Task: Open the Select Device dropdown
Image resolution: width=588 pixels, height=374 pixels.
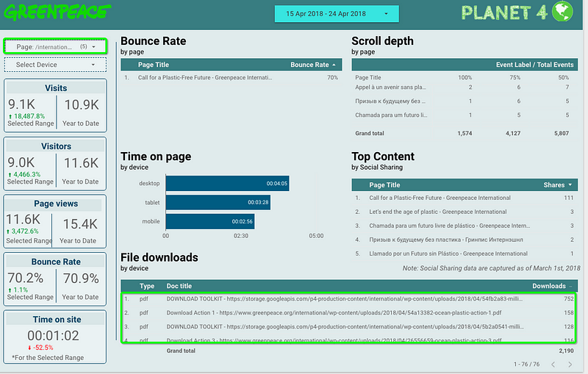Action: [x=56, y=65]
